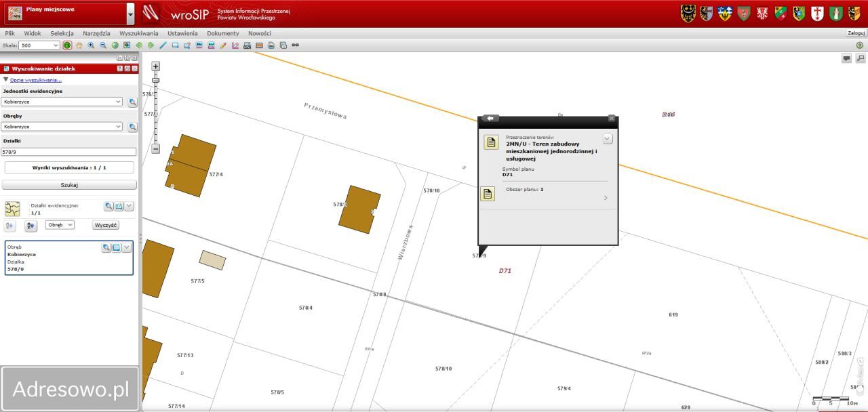868x412 pixels.
Task: Select the measure line tool
Action: pyautogui.click(x=163, y=45)
